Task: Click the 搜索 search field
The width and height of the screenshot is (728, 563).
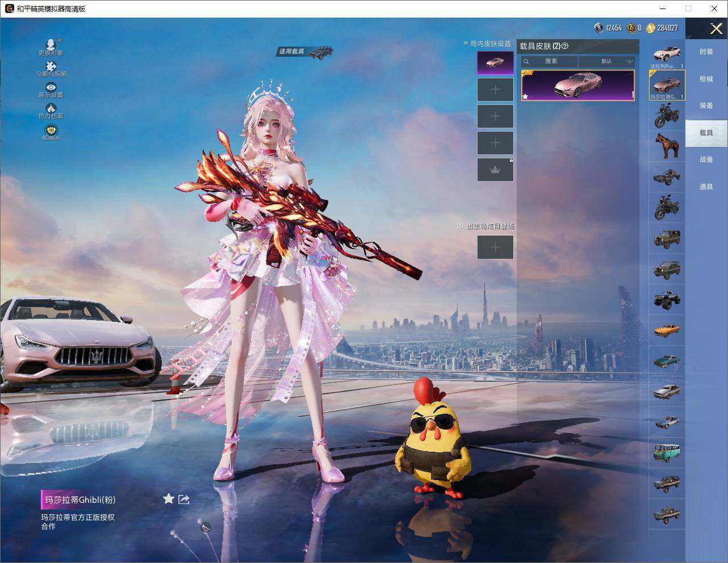Action: point(550,61)
